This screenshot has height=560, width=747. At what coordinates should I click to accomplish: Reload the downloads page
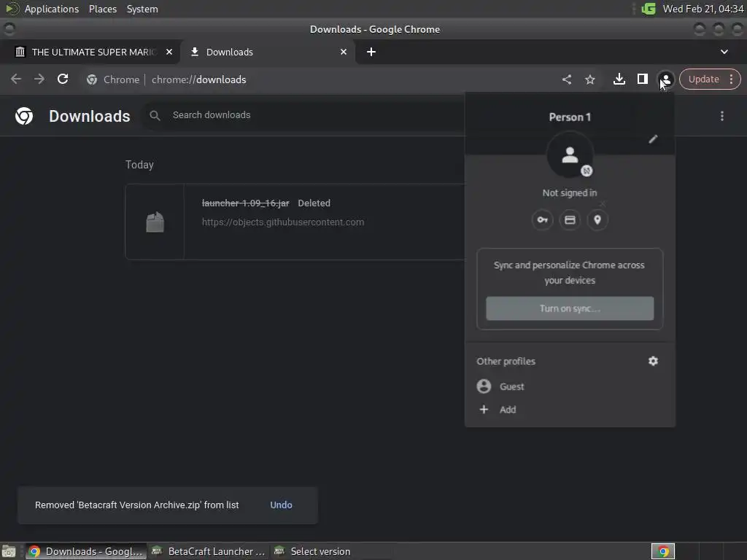tap(63, 79)
